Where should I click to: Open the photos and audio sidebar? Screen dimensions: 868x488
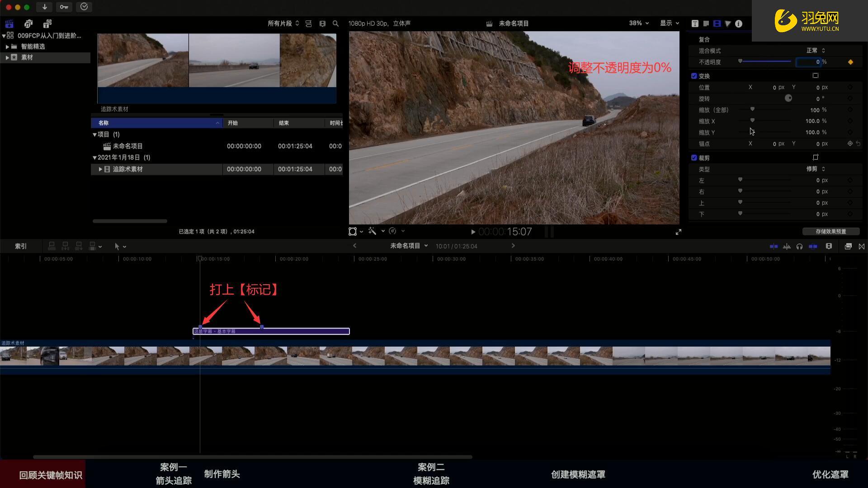28,23
